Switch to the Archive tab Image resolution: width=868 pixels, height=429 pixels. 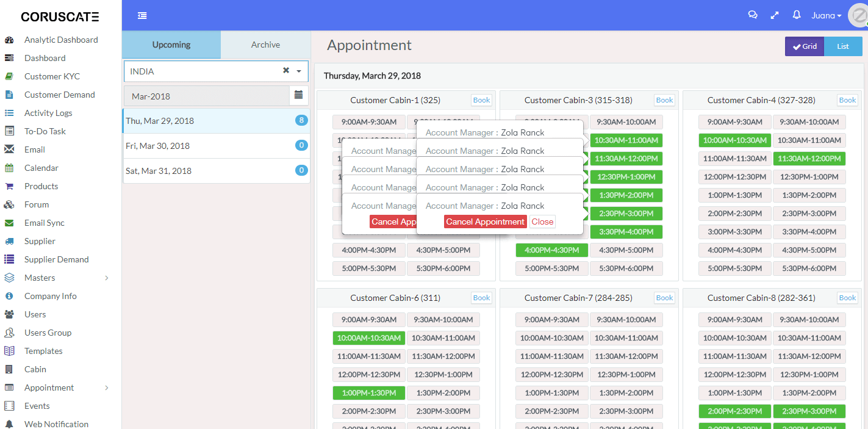(x=265, y=45)
